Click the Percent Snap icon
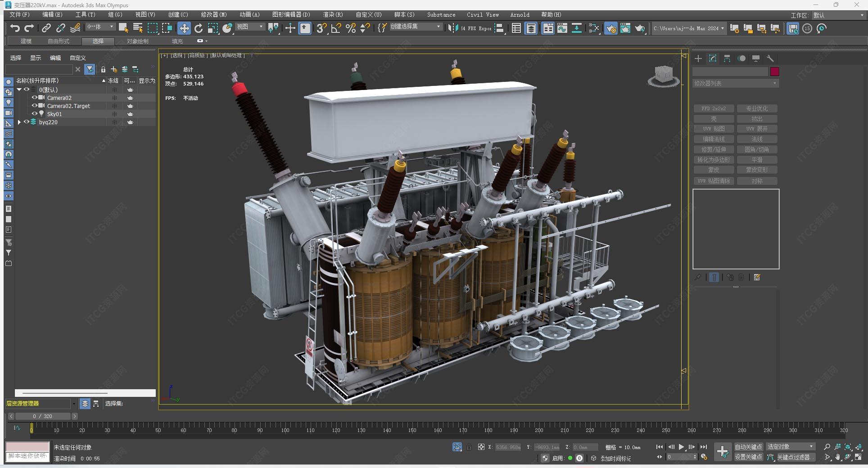This screenshot has width=868, height=468. (x=350, y=28)
